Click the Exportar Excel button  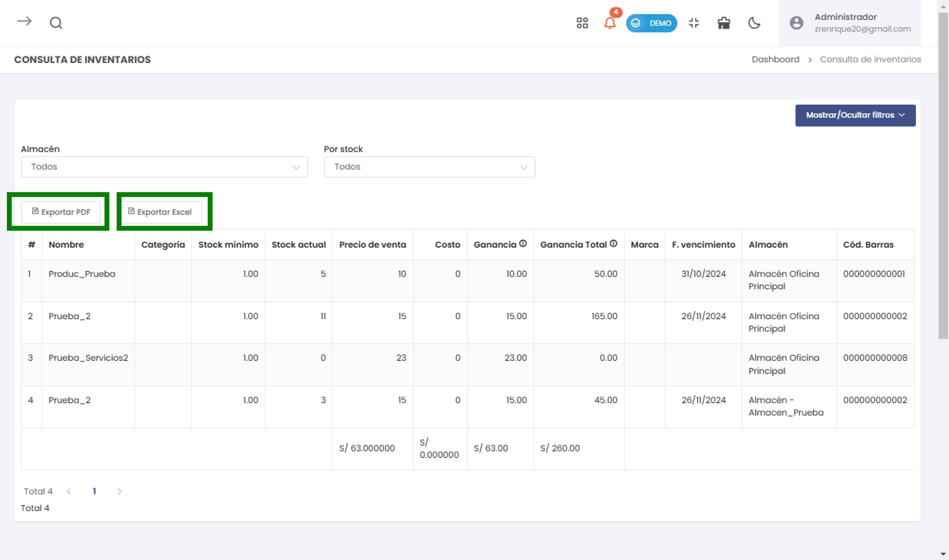160,212
